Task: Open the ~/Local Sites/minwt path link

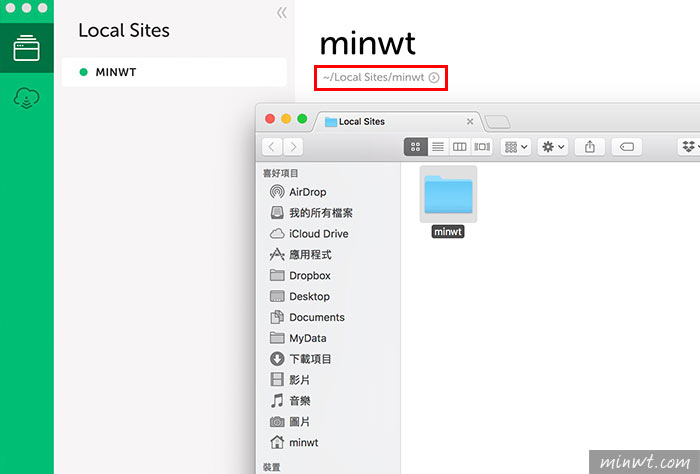Action: (373, 77)
